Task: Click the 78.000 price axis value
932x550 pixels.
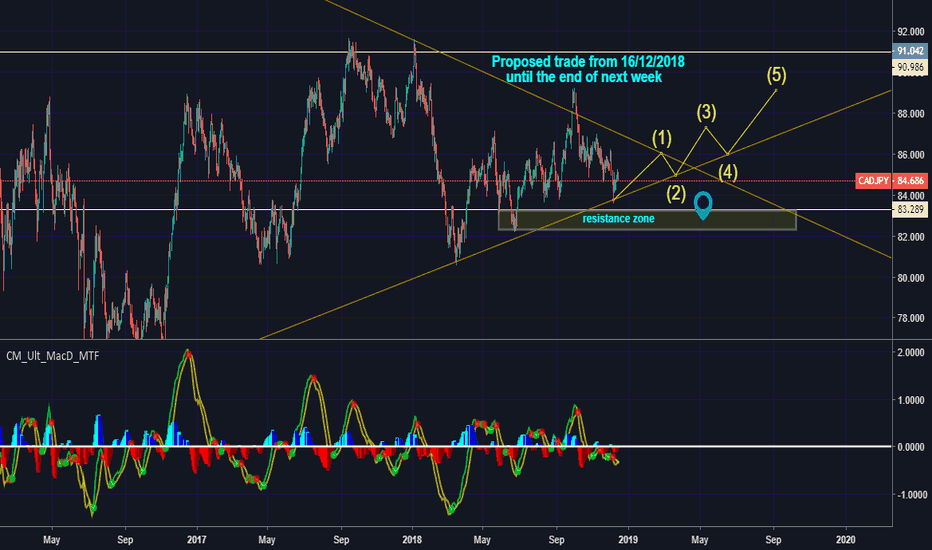Action: (x=911, y=318)
